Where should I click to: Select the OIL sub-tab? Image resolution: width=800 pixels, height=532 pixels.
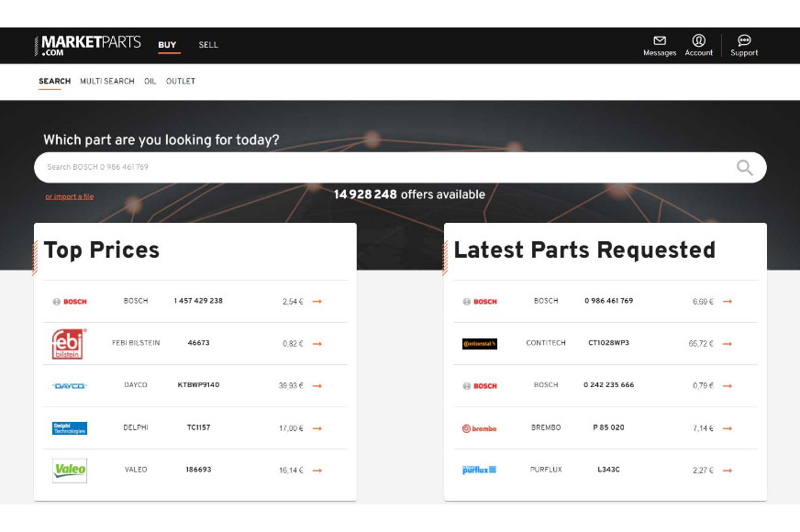tap(150, 81)
